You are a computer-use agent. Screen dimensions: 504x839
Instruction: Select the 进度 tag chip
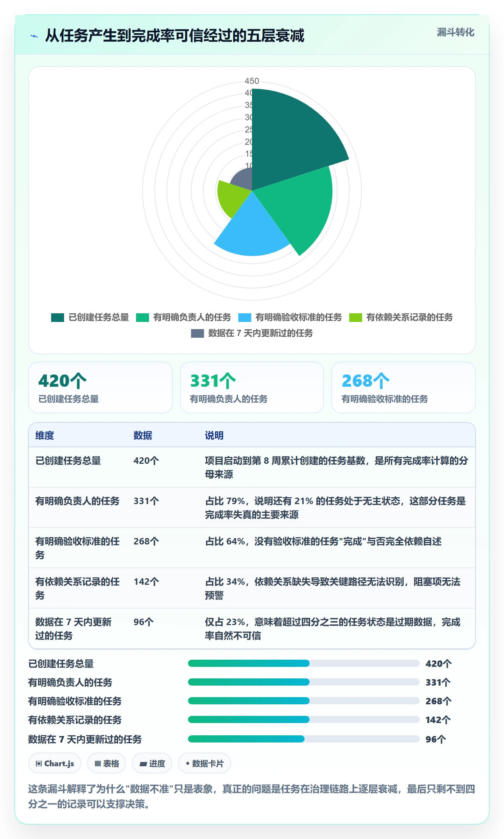pos(152,763)
